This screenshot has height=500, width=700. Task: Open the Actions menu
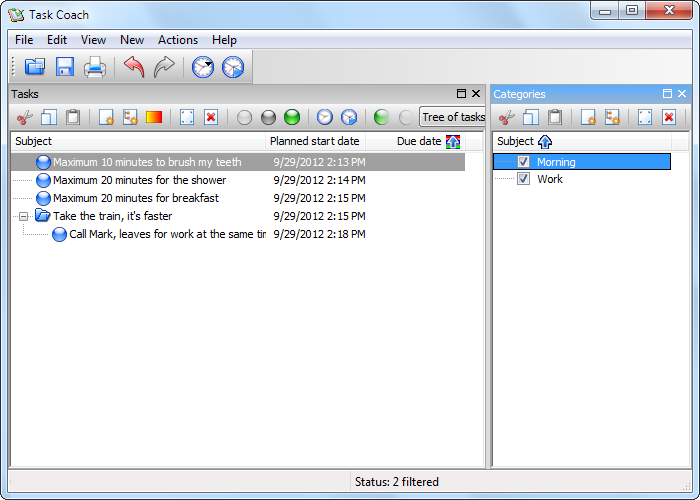[178, 40]
